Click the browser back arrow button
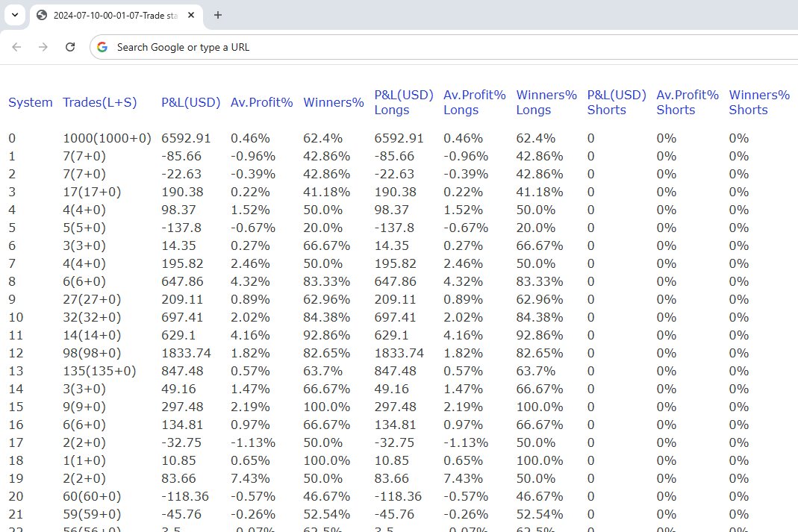Image resolution: width=798 pixels, height=532 pixels. tap(16, 47)
